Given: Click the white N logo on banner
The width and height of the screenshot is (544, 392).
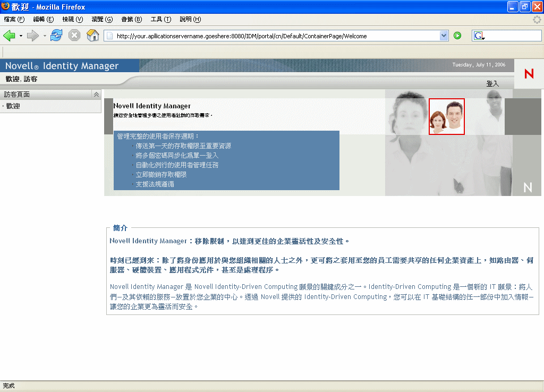Looking at the screenshot, I should (528, 188).
